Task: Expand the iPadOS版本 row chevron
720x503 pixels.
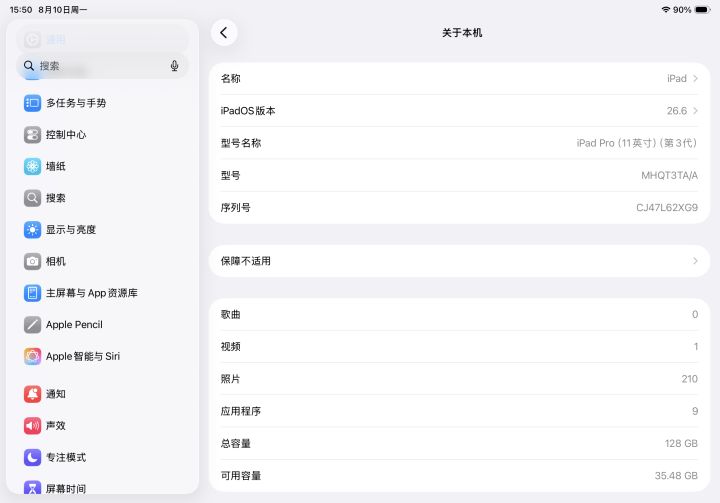Action: click(x=695, y=111)
